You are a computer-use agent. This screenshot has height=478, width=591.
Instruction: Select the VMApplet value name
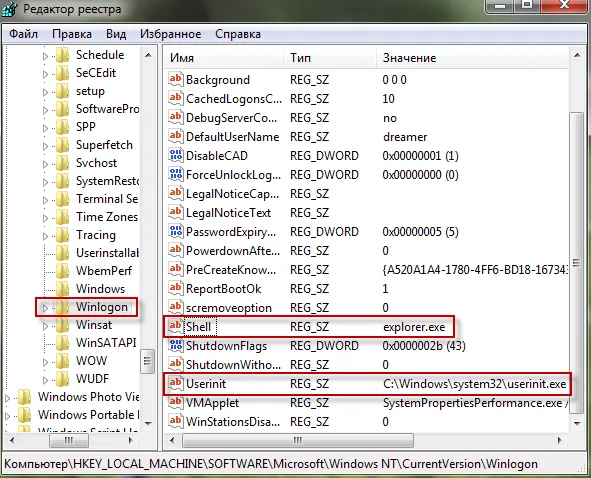point(212,403)
